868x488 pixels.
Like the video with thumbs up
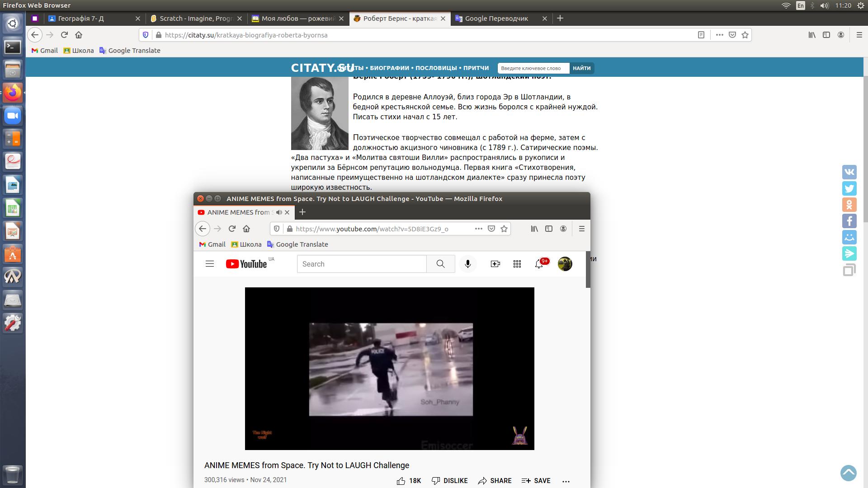point(401,481)
